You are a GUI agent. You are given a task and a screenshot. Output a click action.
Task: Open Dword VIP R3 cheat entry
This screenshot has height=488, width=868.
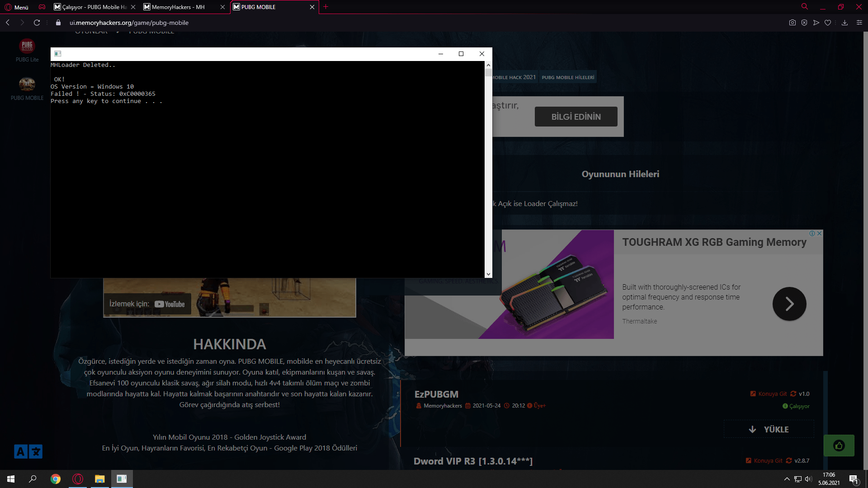tap(473, 461)
